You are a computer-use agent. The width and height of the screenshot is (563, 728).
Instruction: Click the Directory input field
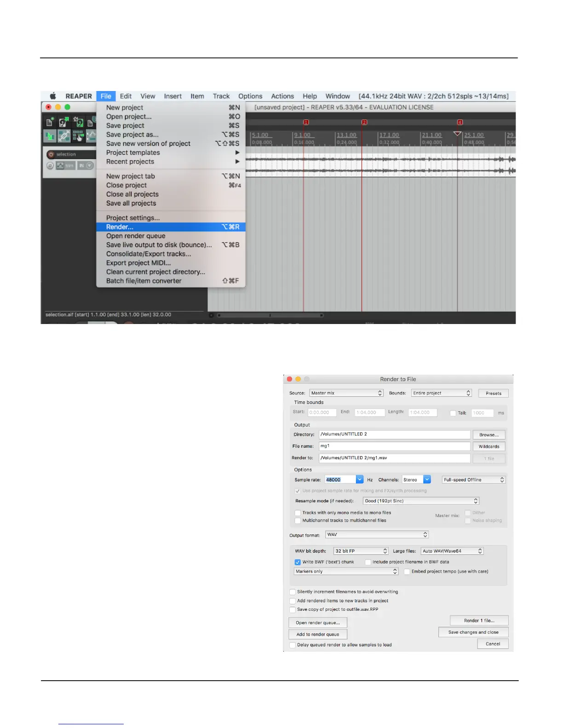click(395, 434)
